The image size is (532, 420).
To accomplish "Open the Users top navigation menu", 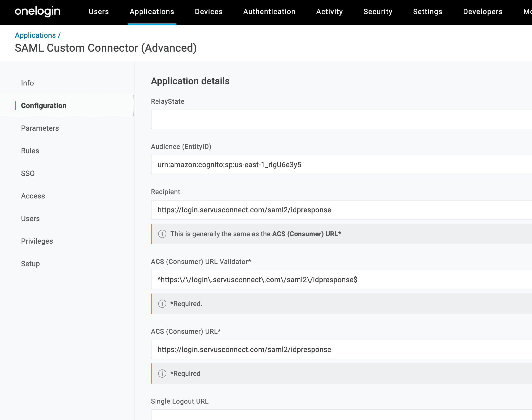I will pyautogui.click(x=99, y=12).
